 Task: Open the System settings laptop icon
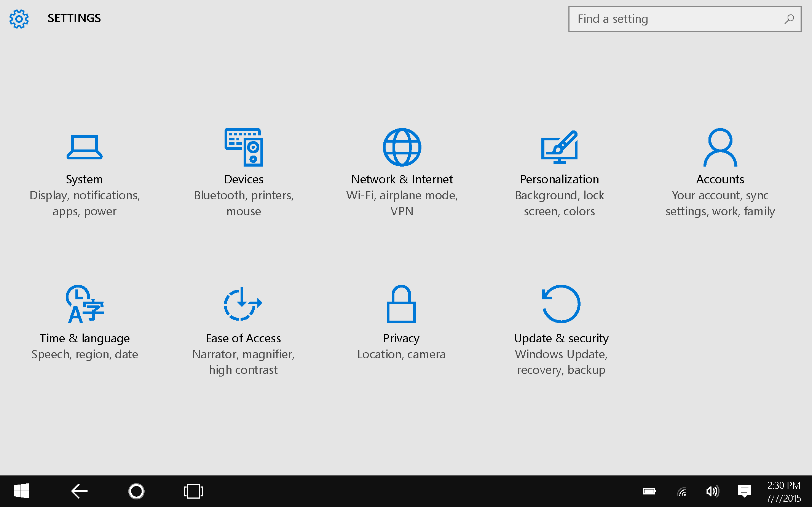click(x=85, y=147)
